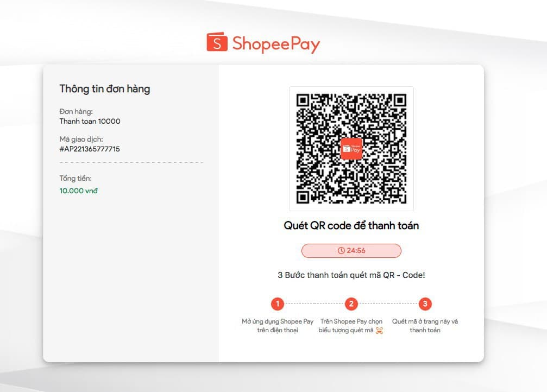Click the total amount 10.000 vnđ
The width and height of the screenshot is (547, 392).
pyautogui.click(x=78, y=191)
